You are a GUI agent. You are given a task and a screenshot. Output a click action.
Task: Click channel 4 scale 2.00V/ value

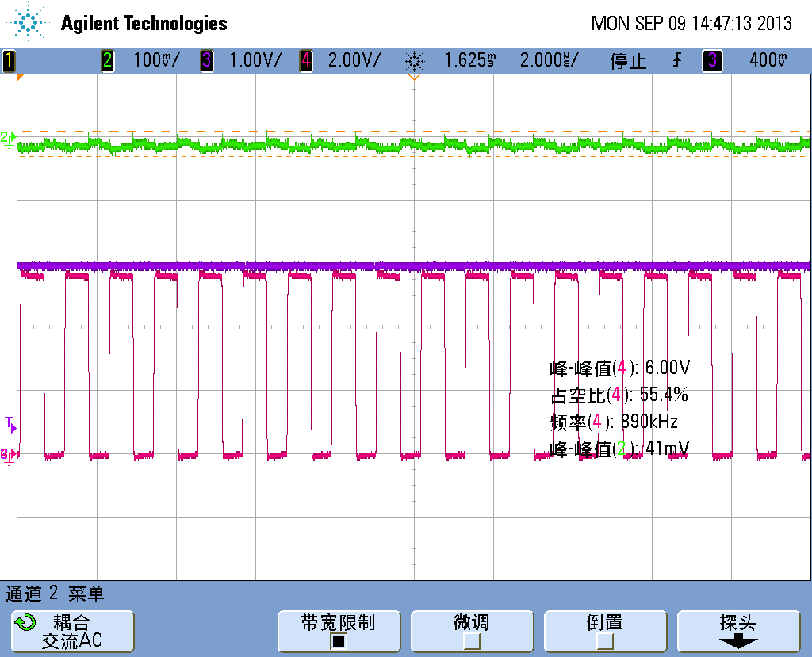[x=354, y=60]
